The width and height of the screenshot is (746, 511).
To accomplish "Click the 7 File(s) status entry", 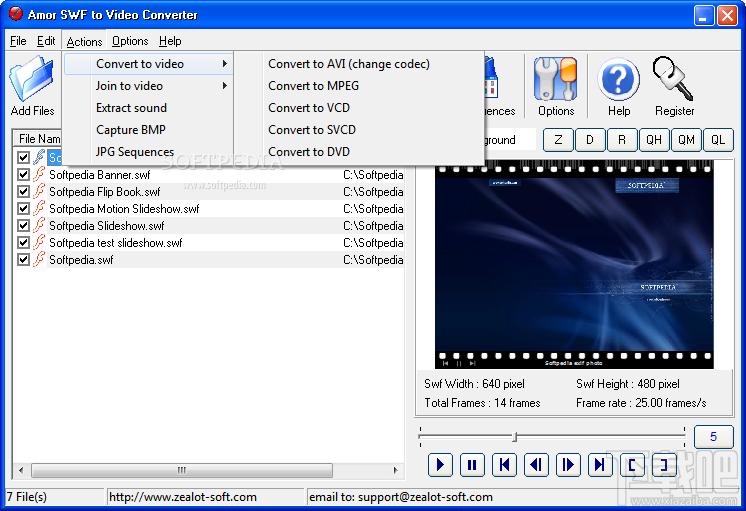I will point(27,497).
